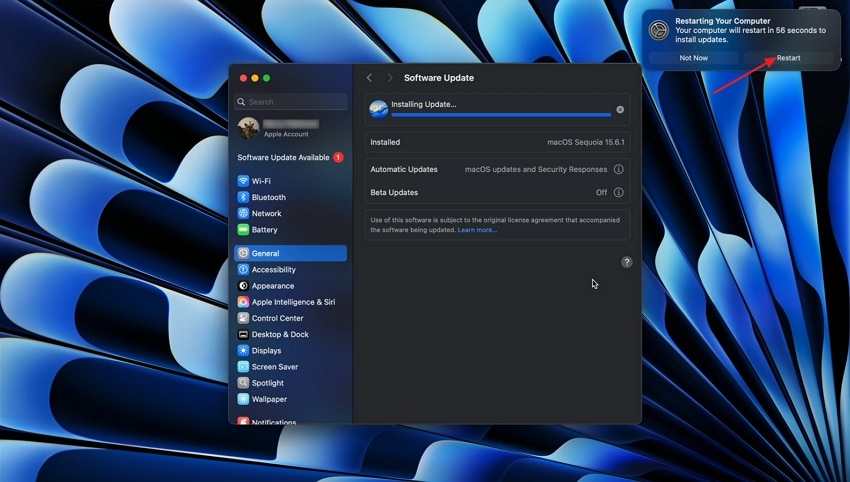Click the green zoom window button

[x=267, y=78]
